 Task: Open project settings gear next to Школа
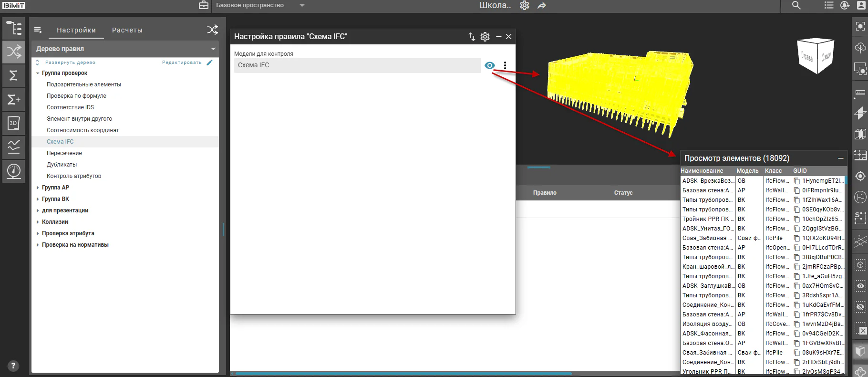tap(525, 5)
